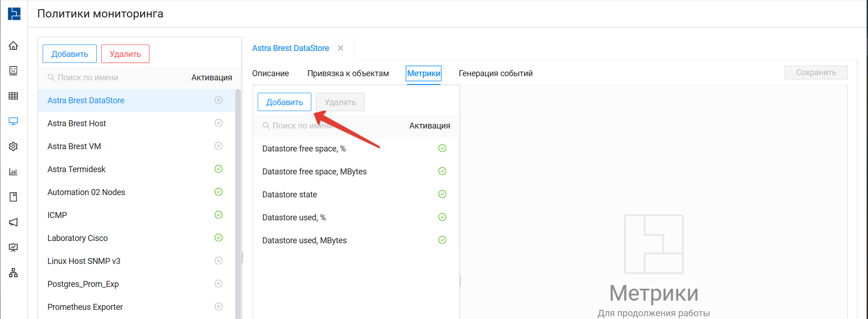Screen dimensions: 868x319
Task: Click the bookmark journal icon in sidebar
Action: tap(13, 197)
